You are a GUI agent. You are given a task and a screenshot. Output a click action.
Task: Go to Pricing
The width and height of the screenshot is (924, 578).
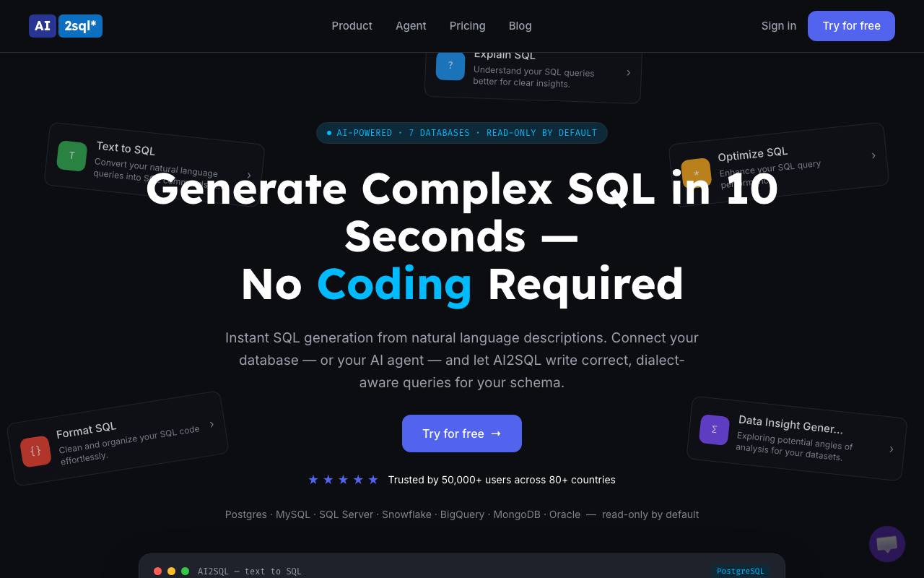point(467,26)
